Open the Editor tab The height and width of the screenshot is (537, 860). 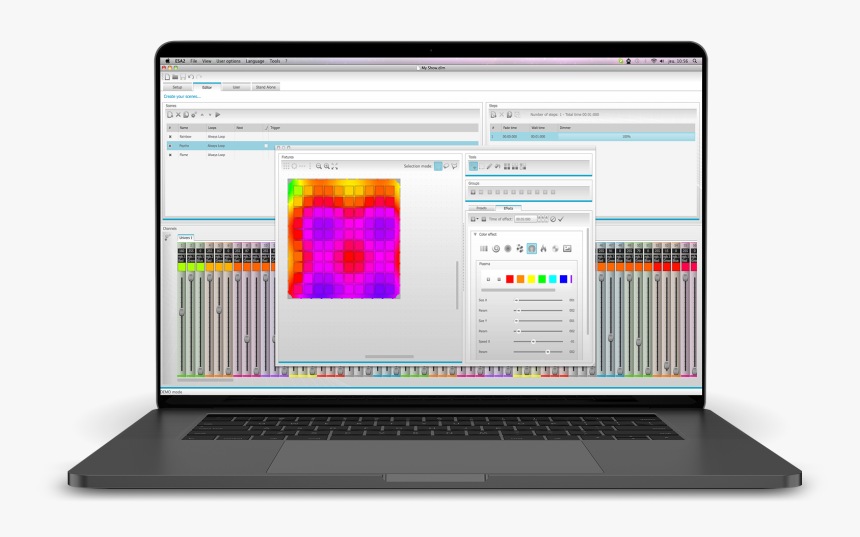(207, 87)
